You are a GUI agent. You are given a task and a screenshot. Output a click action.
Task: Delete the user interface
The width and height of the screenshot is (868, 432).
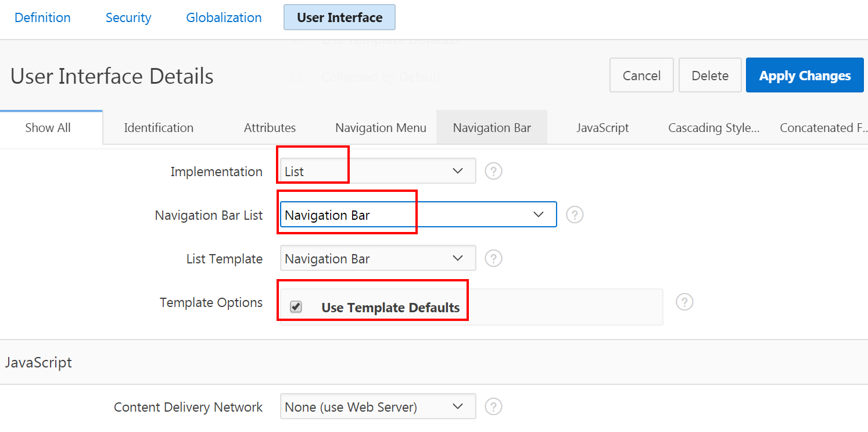(x=709, y=75)
